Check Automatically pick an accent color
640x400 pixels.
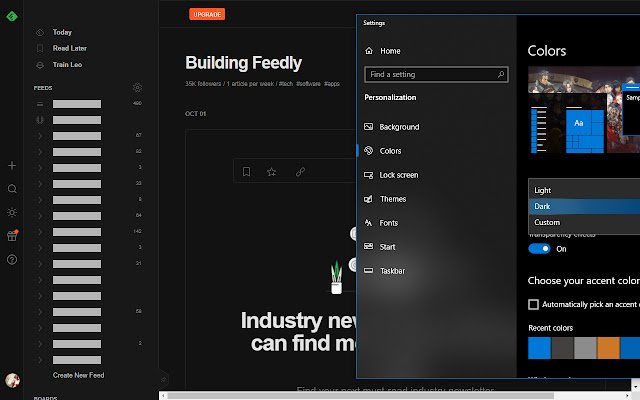click(533, 304)
